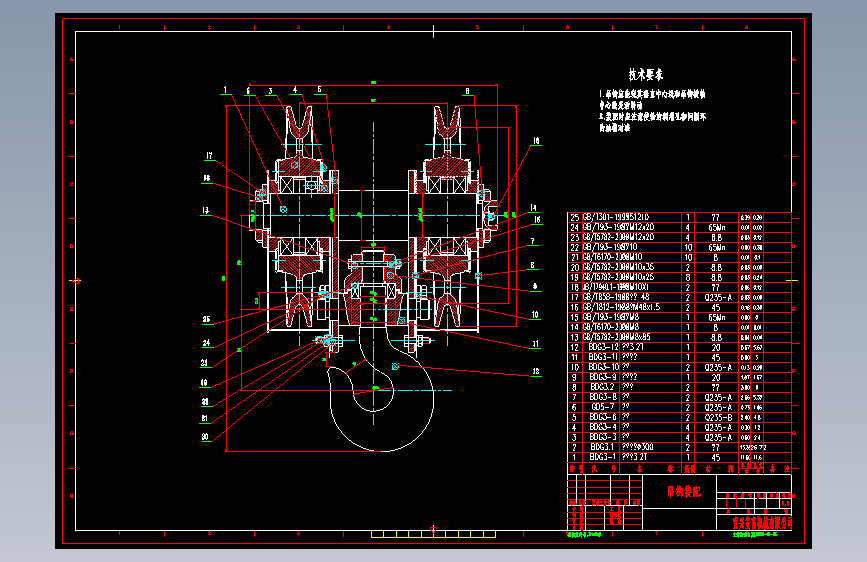The height and width of the screenshot is (562, 867).
Task: Click the M48x1.5 spec in parts row 16
Action: pyautogui.click(x=644, y=307)
